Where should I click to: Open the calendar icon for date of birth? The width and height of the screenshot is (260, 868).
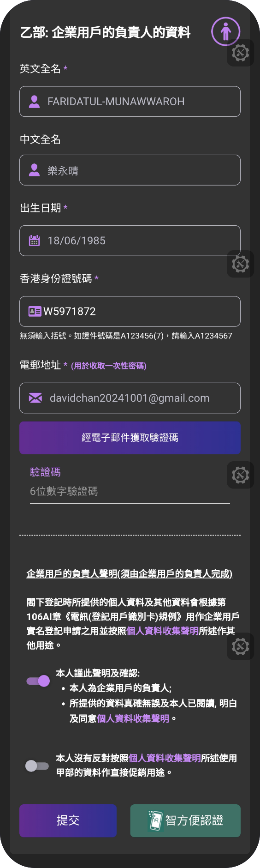pos(35,240)
